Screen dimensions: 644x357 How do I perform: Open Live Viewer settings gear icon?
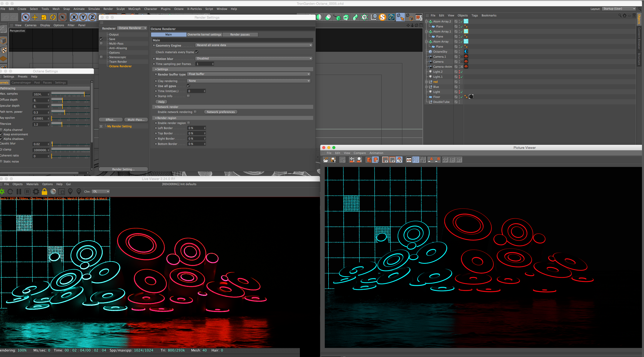(36, 192)
